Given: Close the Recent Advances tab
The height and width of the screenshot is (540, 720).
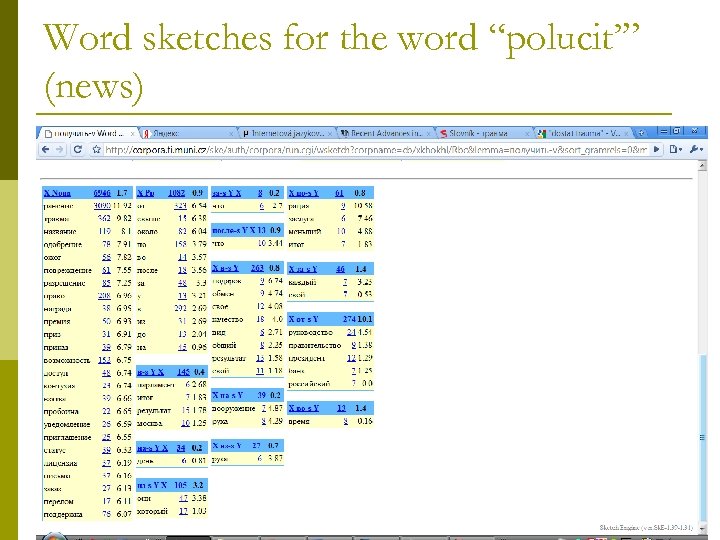Looking at the screenshot, I should [428, 134].
